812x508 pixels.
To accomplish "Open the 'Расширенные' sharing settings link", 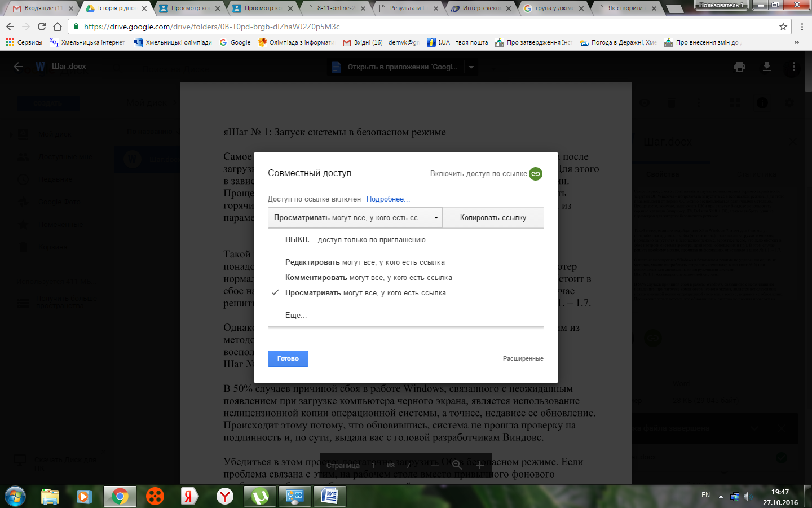I will 523,358.
